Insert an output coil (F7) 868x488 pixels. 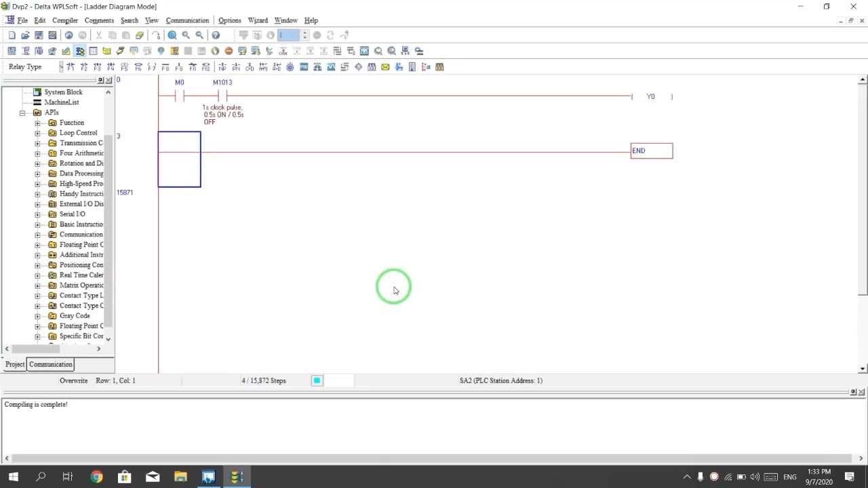click(152, 66)
